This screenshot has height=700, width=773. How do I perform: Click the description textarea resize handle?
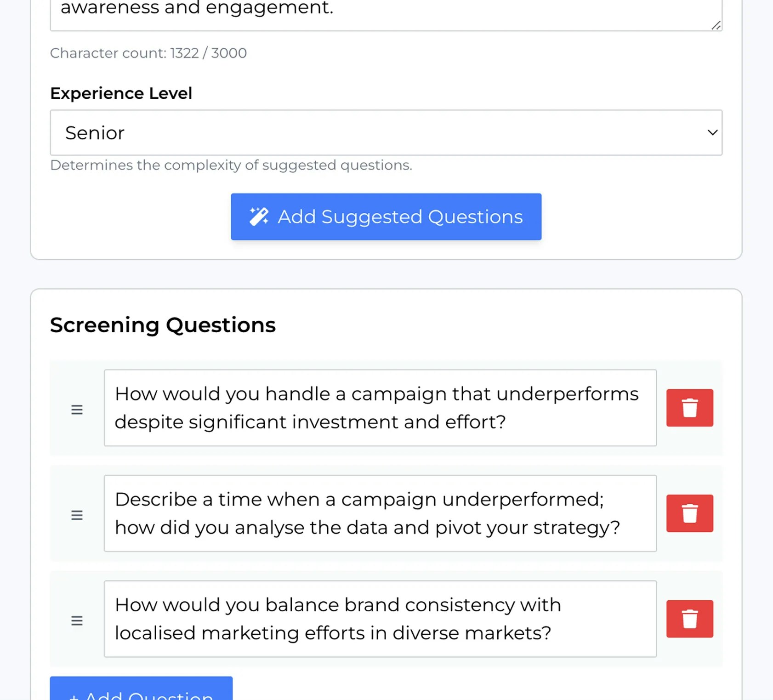[716, 25]
